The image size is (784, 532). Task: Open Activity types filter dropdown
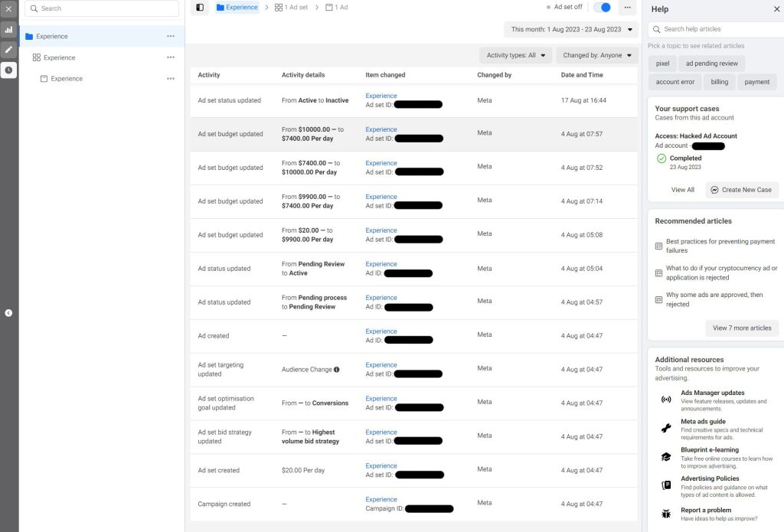tap(516, 56)
